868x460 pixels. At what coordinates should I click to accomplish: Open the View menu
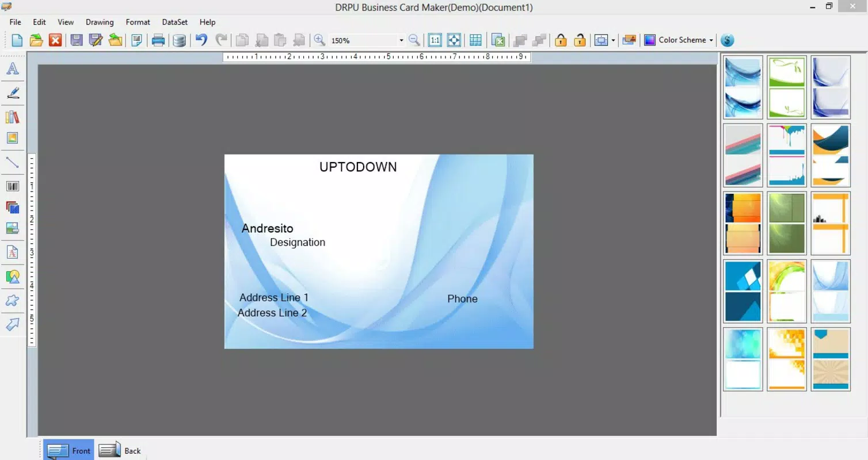66,22
